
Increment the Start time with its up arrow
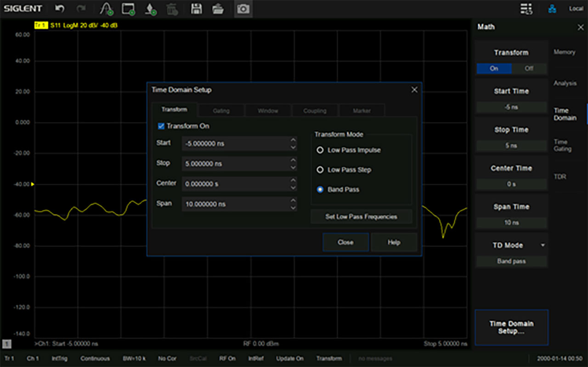(293, 141)
